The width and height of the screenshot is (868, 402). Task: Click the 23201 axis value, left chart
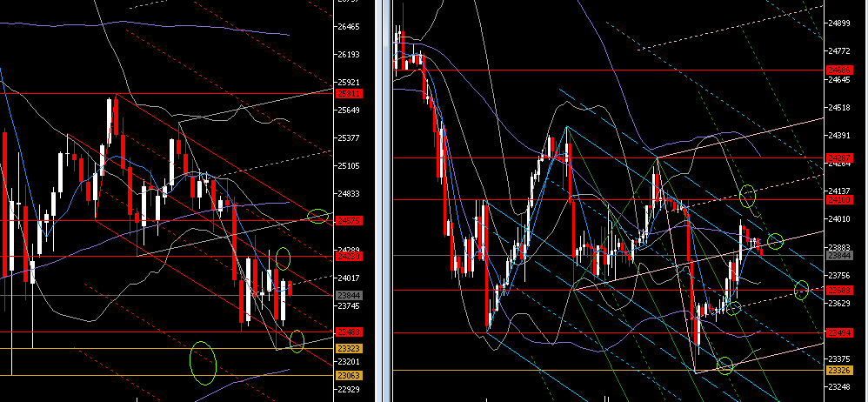[349, 362]
